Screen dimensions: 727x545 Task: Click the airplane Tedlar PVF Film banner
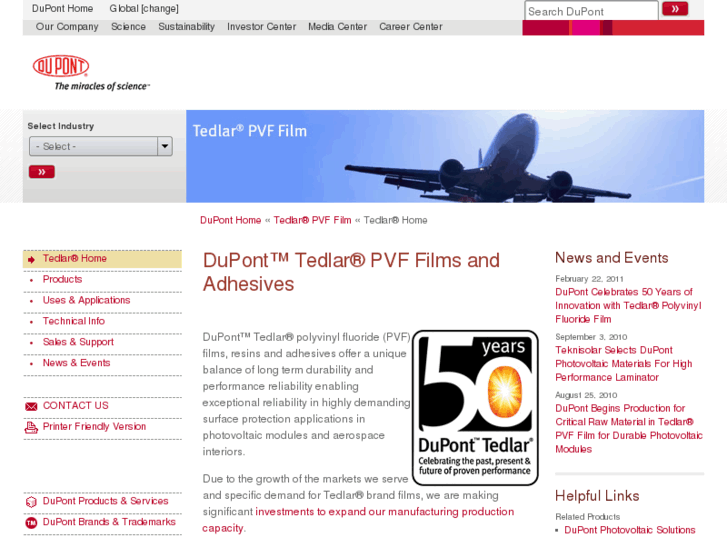click(445, 156)
